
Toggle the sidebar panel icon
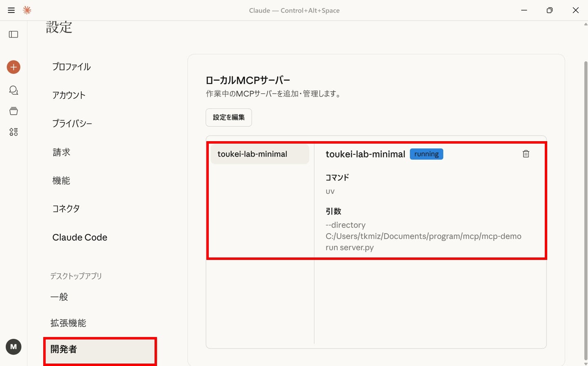coord(13,34)
